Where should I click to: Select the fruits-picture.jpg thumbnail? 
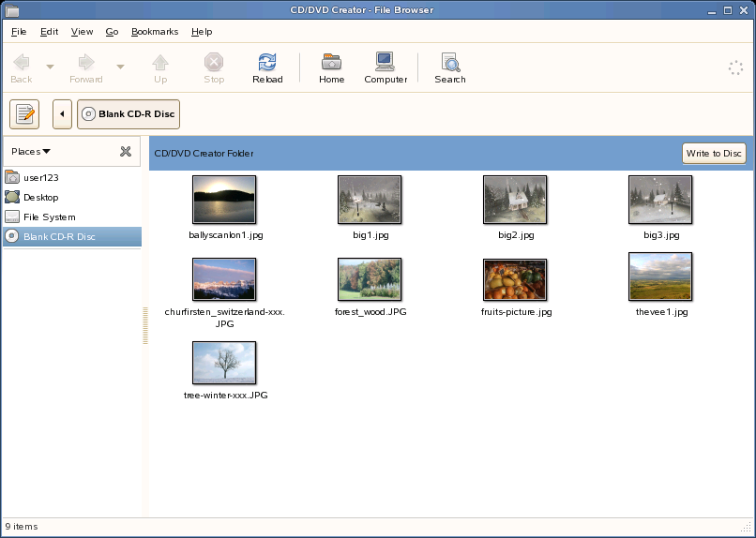(x=516, y=279)
